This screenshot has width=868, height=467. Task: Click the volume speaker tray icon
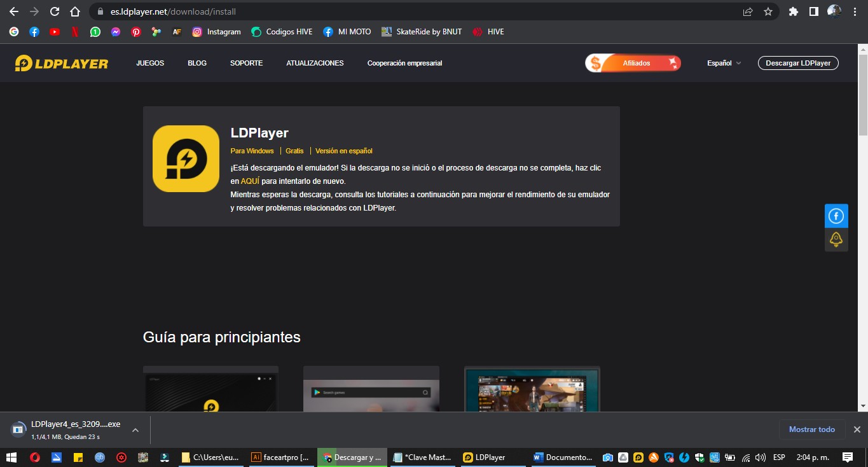[x=760, y=457]
